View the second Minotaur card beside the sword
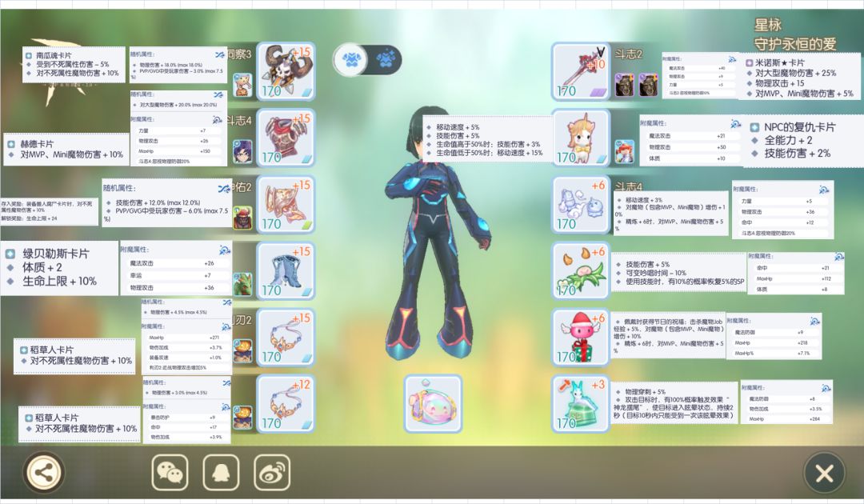864x504 pixels. (649, 86)
